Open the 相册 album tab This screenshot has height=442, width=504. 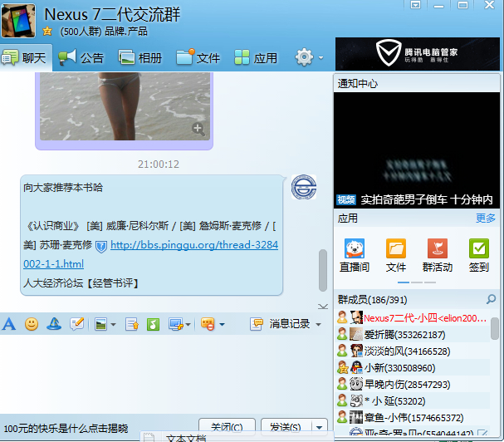click(140, 58)
